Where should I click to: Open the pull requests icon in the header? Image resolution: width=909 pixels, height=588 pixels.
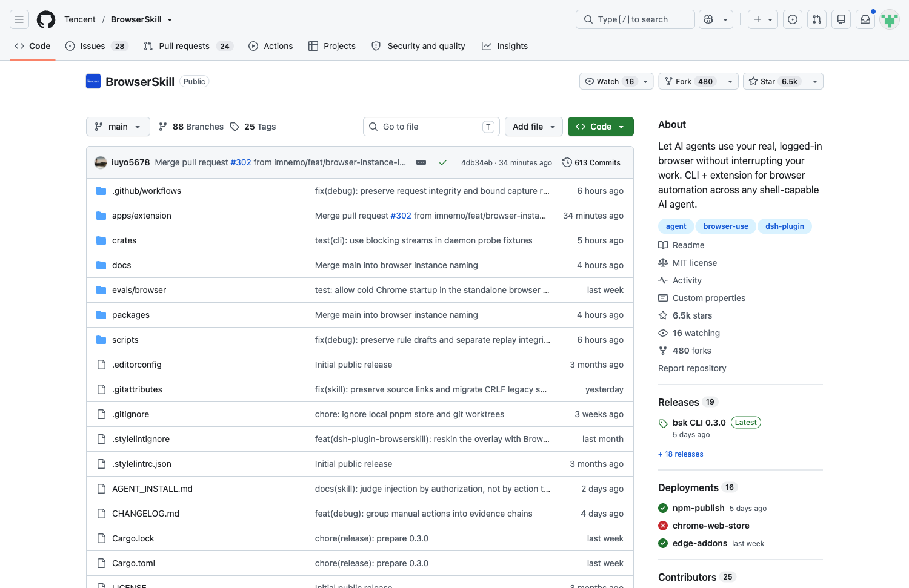[x=817, y=19]
